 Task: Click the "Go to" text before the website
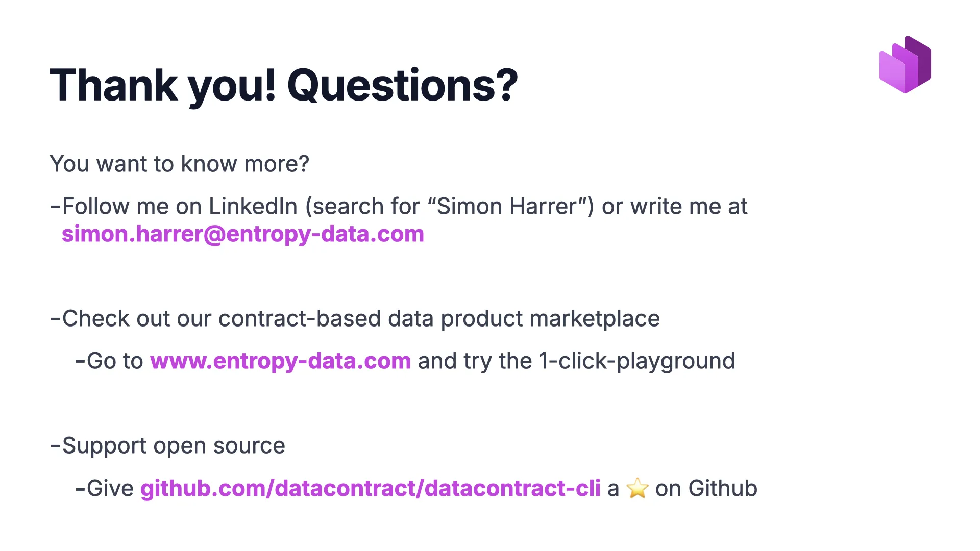tap(114, 361)
